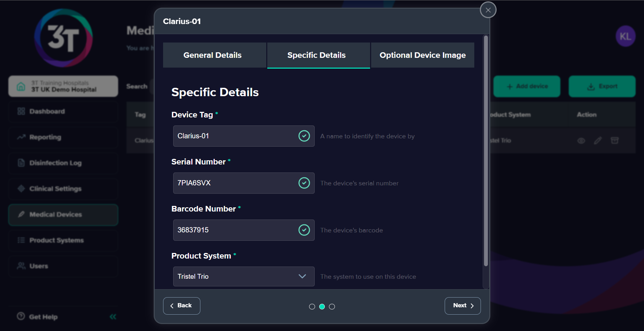Viewport: 644px width, 331px height.
Task: Edit the Device Tag input field
Action: (244, 136)
